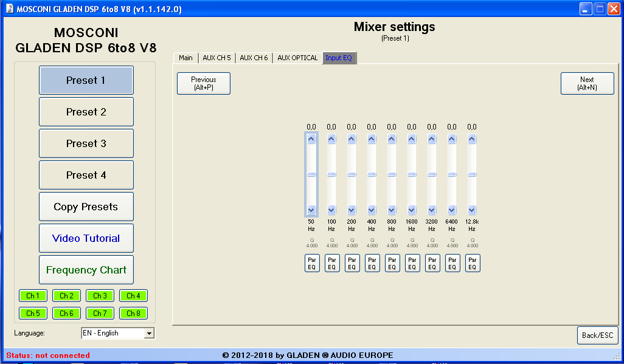Viewport: 624px width, 364px height.
Task: Select Preset 3
Action: [86, 143]
